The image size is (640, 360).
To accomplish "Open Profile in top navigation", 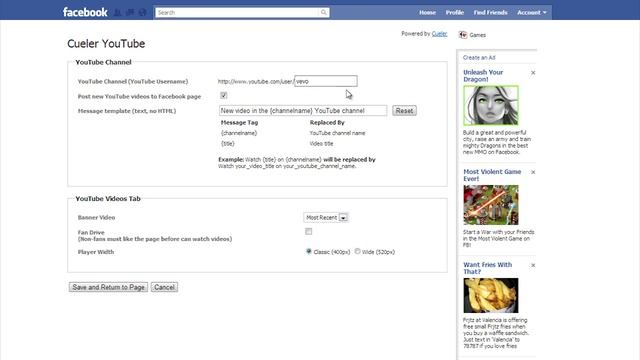I will click(x=455, y=13).
